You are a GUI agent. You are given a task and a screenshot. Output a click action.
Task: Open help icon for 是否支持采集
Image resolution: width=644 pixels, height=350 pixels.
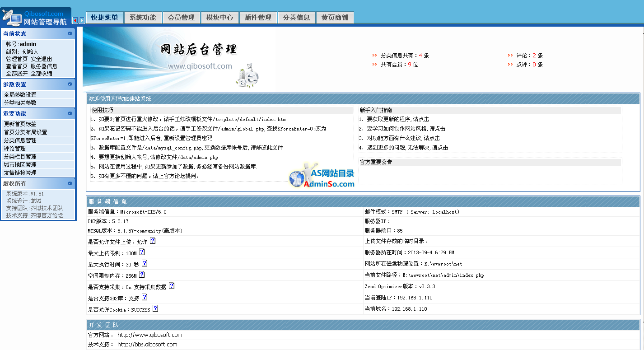click(172, 286)
